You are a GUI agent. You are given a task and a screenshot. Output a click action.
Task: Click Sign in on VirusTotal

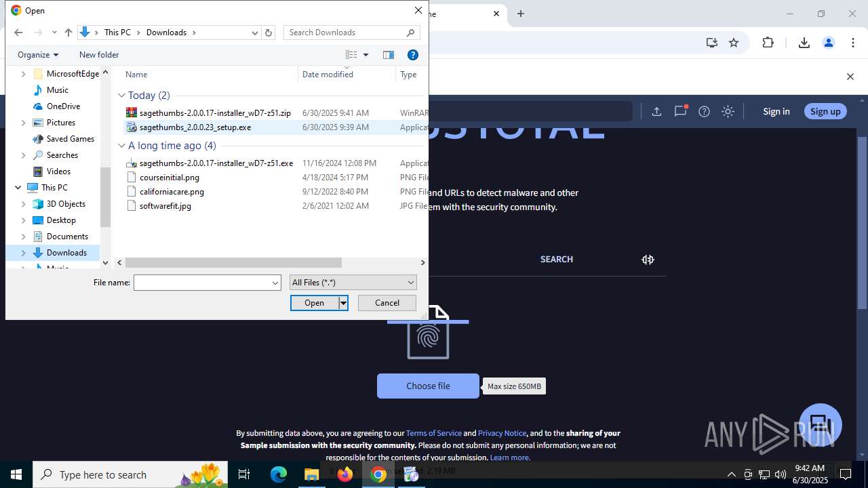tap(776, 112)
